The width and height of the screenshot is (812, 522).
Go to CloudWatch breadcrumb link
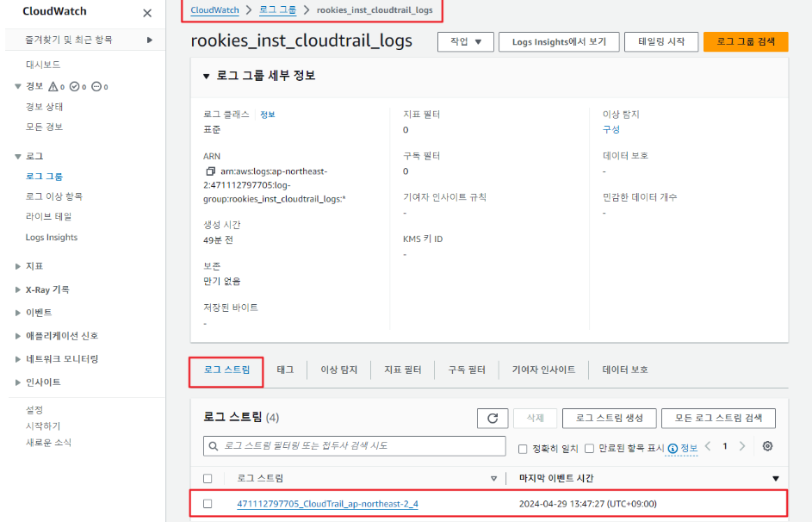coord(215,9)
